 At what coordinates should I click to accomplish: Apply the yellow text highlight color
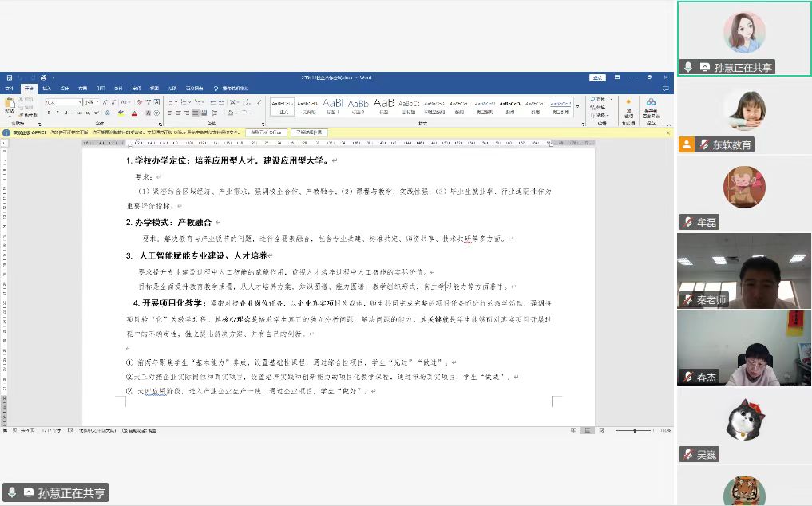pyautogui.click(x=121, y=113)
